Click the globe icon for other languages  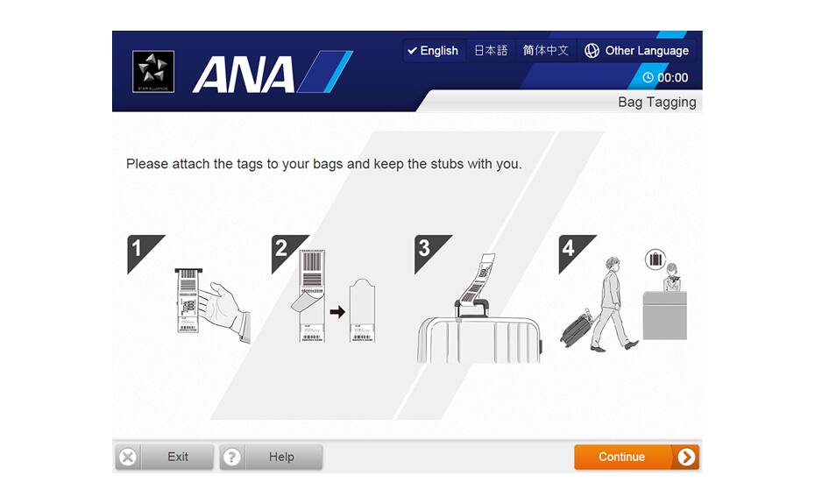pos(592,51)
